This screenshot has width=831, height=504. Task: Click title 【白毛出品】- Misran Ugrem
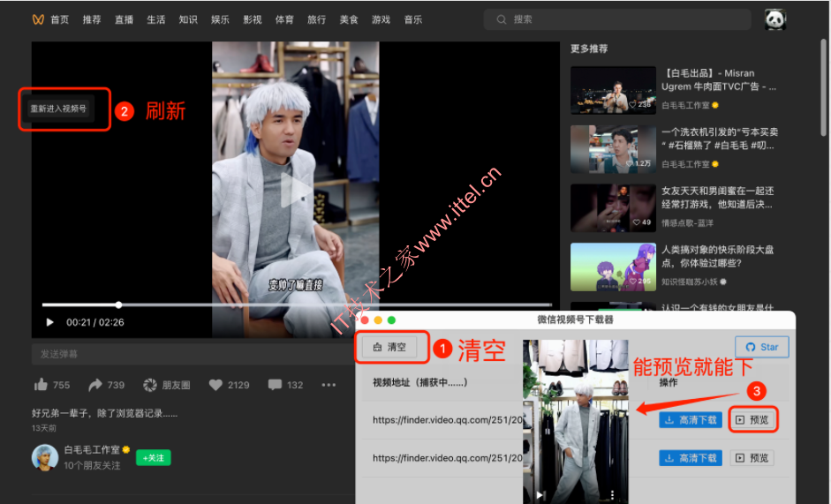coord(719,80)
